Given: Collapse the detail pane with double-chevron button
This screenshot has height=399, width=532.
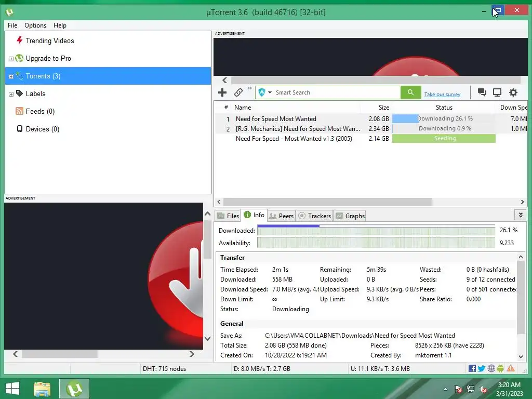Looking at the screenshot, I should pos(521,215).
